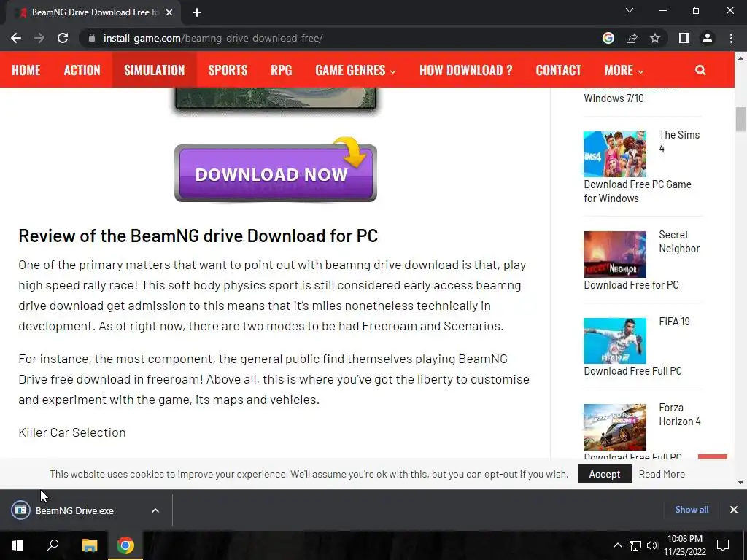Image resolution: width=747 pixels, height=560 pixels.
Task: Open the tab search dropdown
Action: click(x=630, y=10)
